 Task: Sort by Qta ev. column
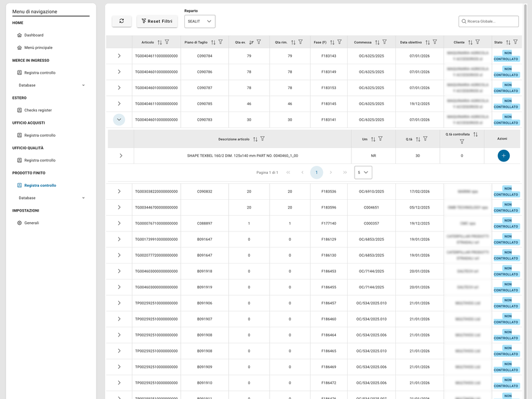tap(251, 42)
